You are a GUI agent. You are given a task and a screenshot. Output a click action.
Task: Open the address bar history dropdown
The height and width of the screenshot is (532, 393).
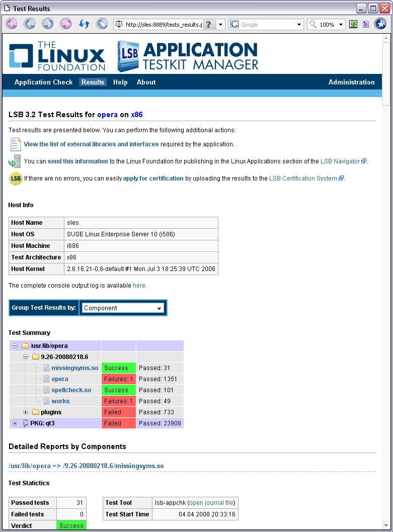220,25
